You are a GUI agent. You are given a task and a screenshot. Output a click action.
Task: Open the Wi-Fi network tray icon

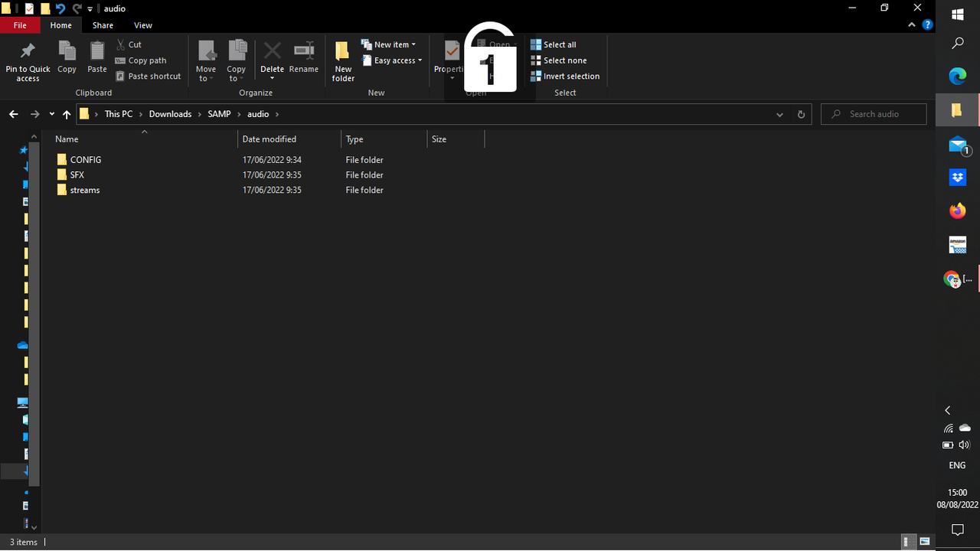coord(949,429)
